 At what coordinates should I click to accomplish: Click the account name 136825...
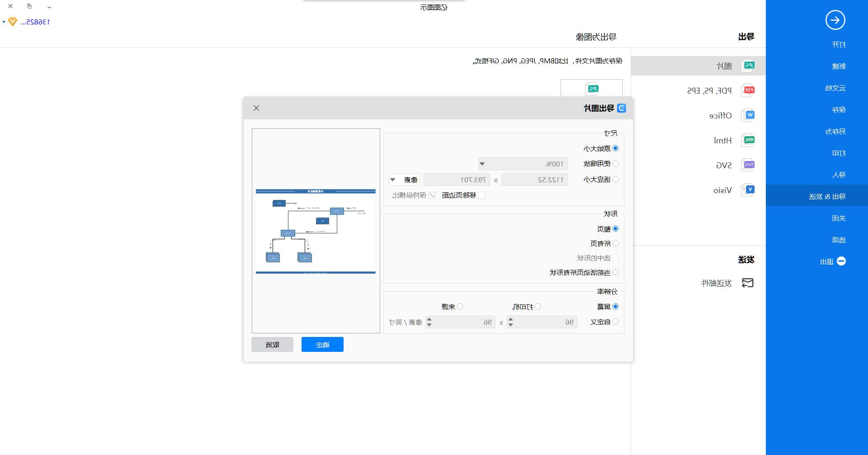point(35,22)
